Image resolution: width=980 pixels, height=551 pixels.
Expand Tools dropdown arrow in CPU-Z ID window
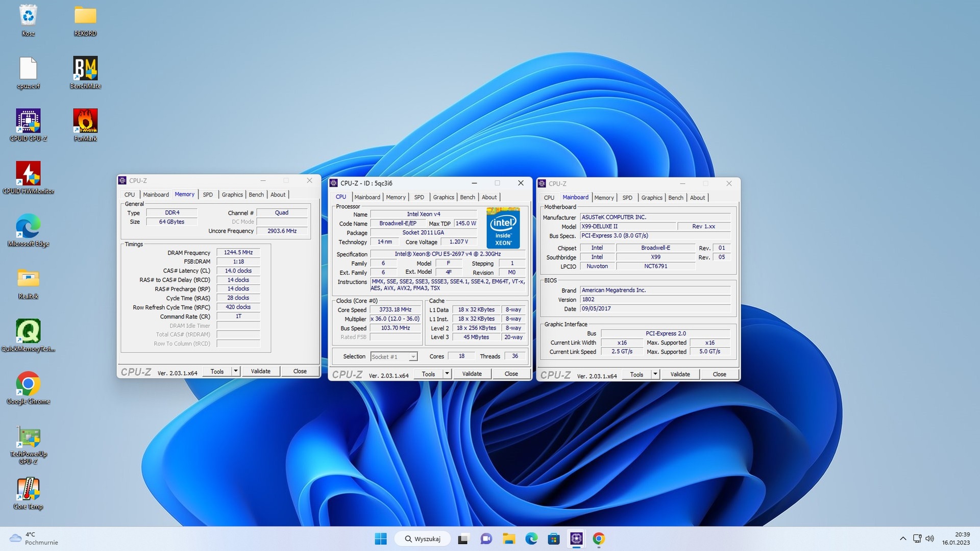click(x=447, y=374)
